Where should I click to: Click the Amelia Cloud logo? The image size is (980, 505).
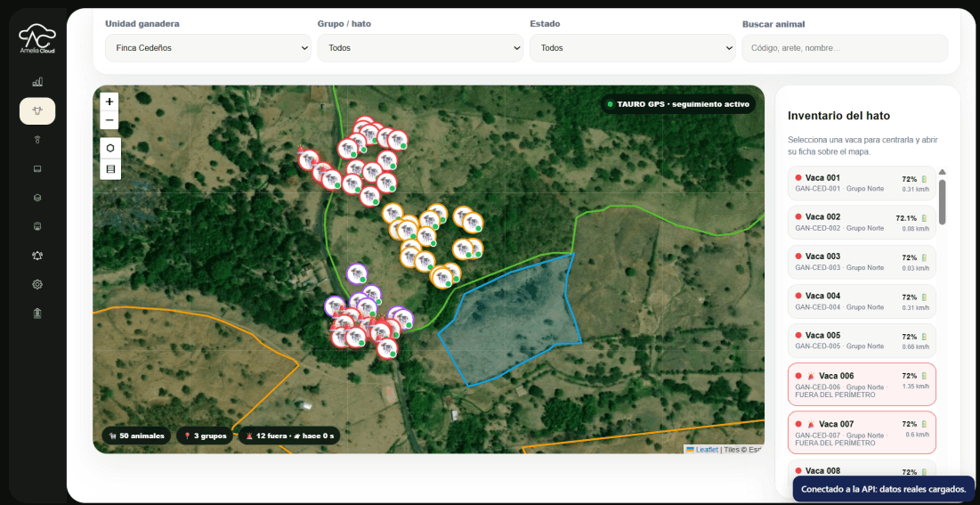coord(36,39)
